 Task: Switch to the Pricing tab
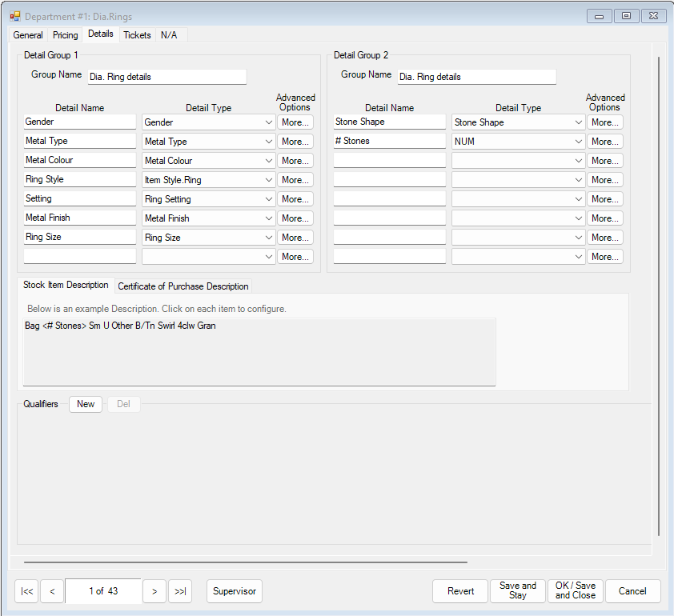pyautogui.click(x=64, y=34)
